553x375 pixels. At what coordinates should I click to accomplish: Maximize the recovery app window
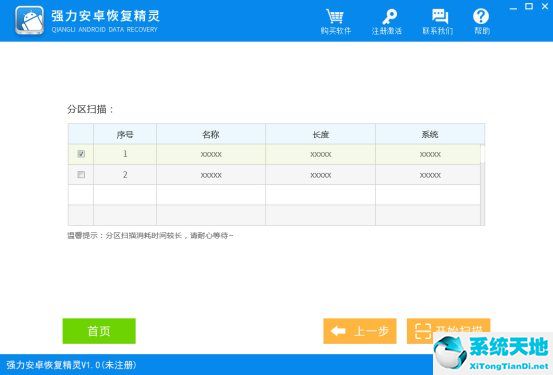coord(529,6)
